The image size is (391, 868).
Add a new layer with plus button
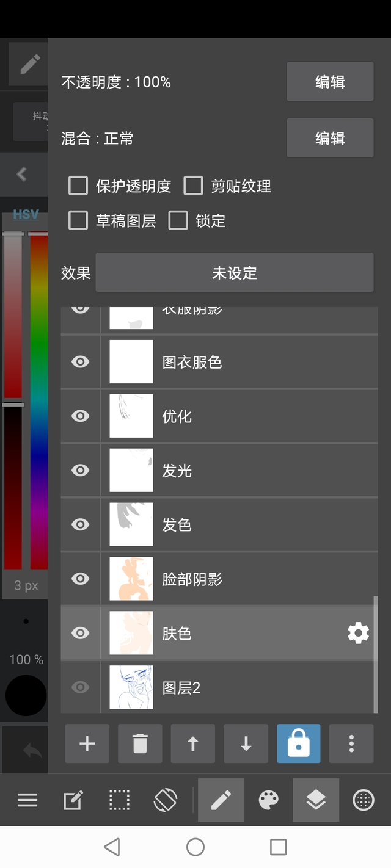(x=87, y=743)
